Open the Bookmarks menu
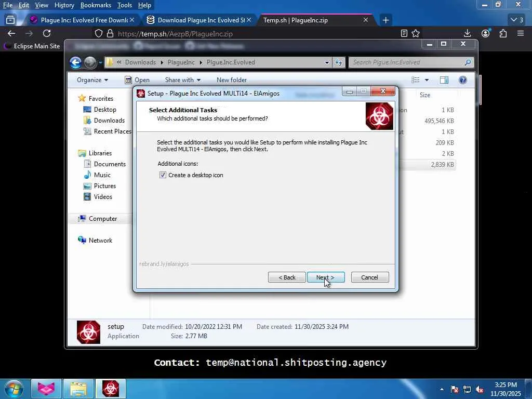 96,5
